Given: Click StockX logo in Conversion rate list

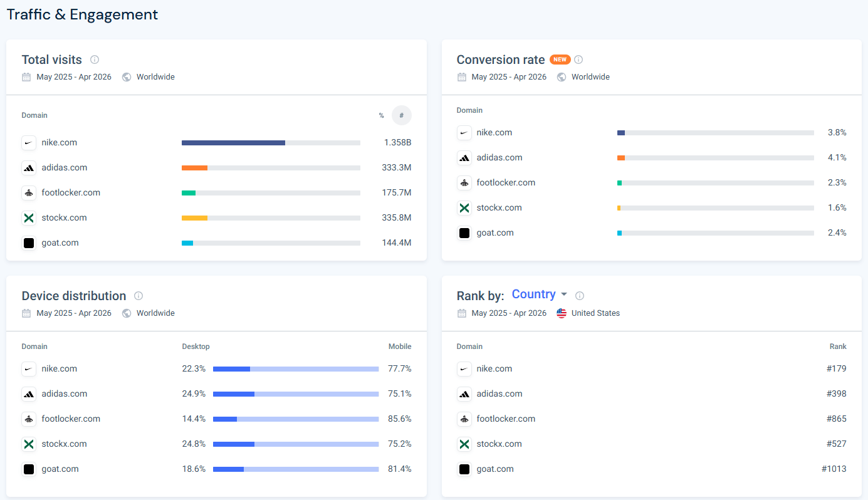Looking at the screenshot, I should click(464, 208).
